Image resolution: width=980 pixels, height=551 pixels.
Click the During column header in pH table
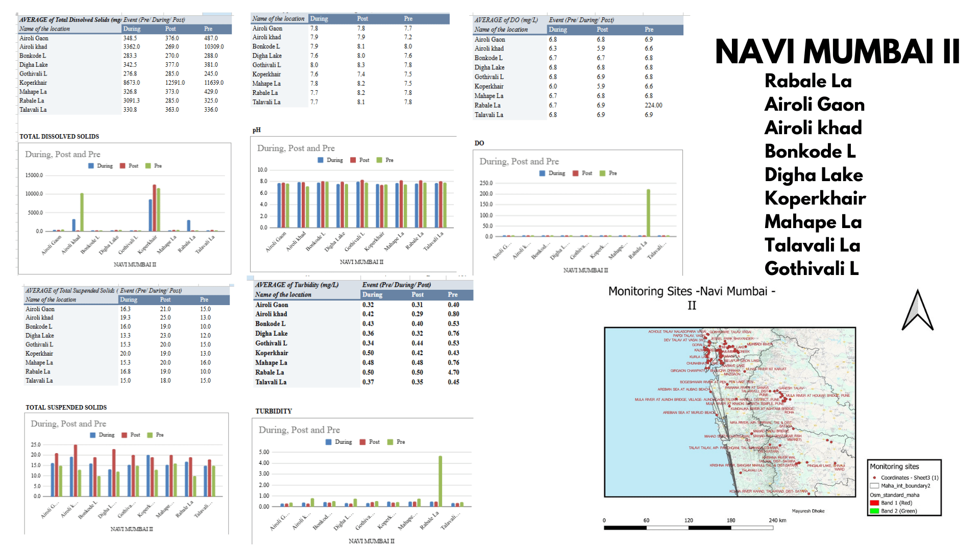click(x=319, y=19)
